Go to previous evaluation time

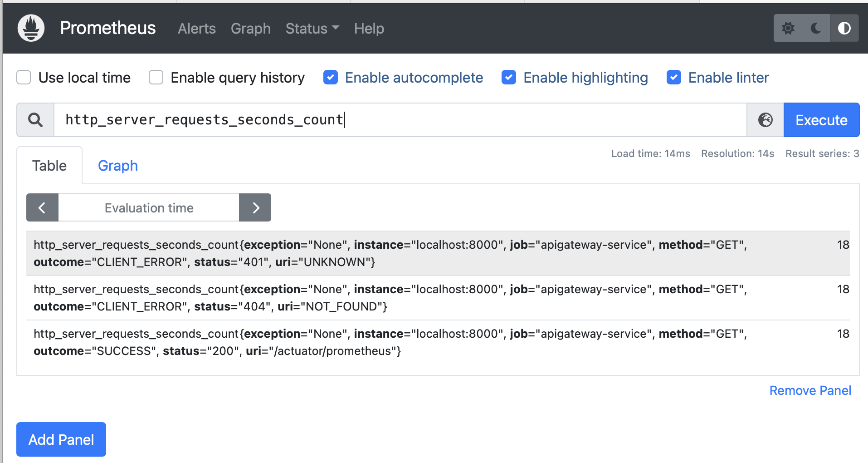(x=42, y=208)
